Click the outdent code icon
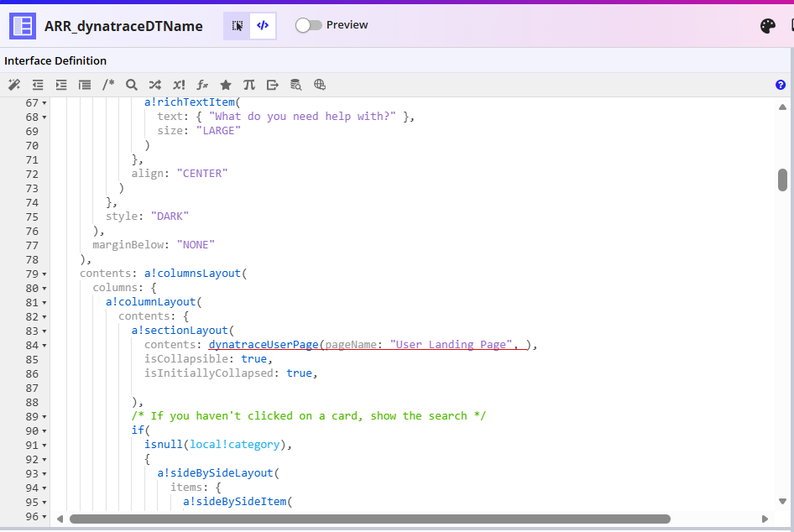Screen dimensions: 794x532 click(38, 85)
